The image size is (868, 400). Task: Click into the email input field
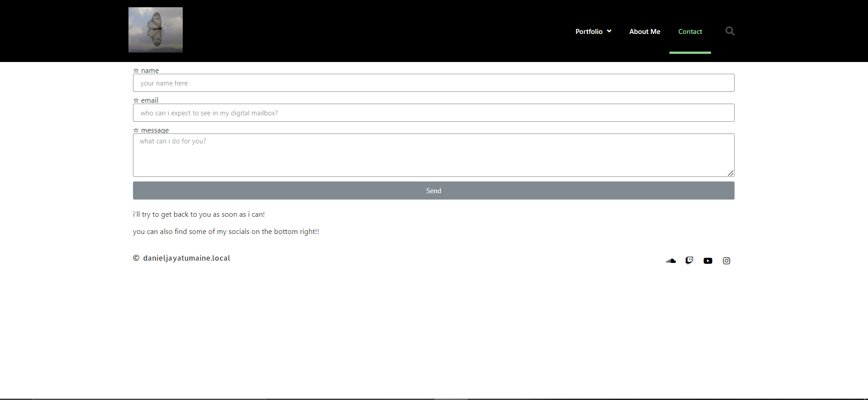coord(433,113)
